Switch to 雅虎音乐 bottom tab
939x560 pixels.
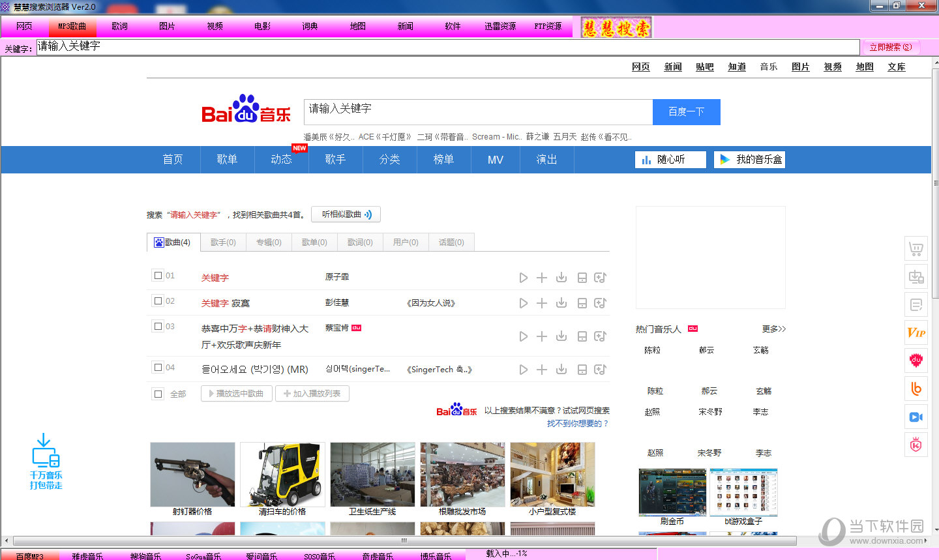pos(88,555)
